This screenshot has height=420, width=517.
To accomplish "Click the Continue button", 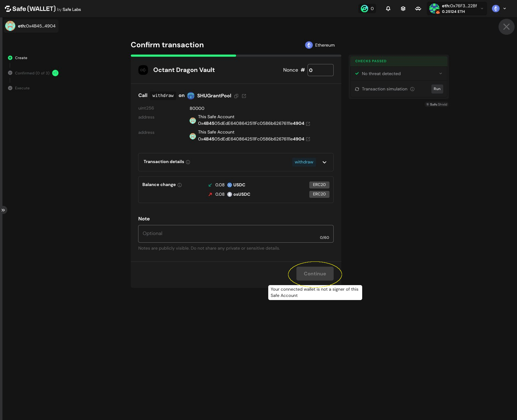I will pos(315,274).
